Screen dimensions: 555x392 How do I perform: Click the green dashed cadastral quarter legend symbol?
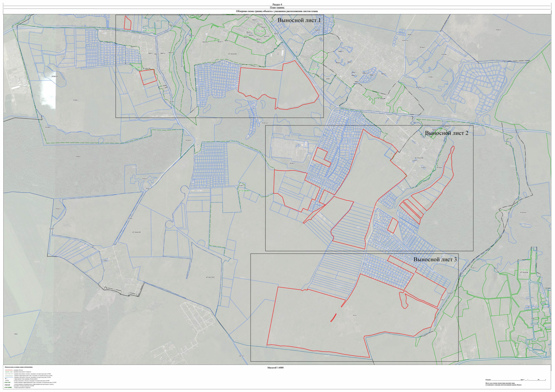9,372
